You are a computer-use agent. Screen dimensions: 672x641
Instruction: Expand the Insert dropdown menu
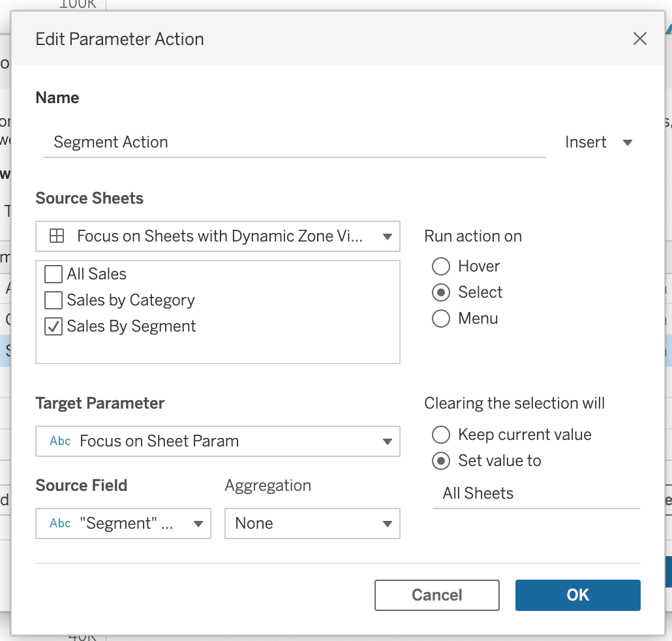(x=599, y=142)
